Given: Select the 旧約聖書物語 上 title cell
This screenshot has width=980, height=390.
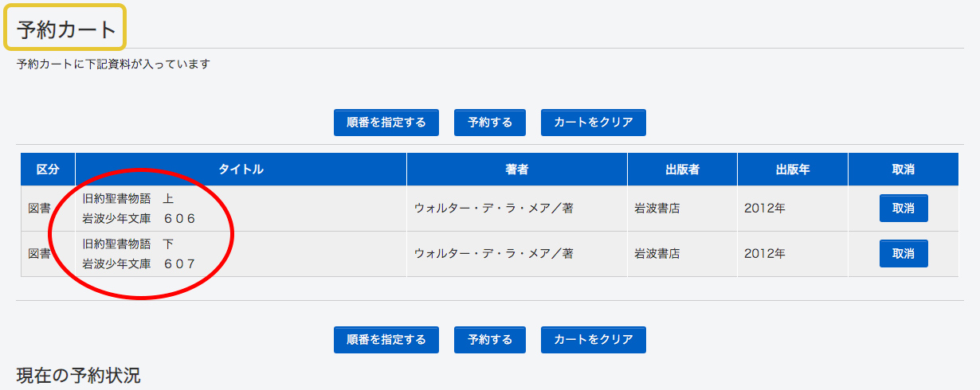Looking at the screenshot, I should point(139,209).
